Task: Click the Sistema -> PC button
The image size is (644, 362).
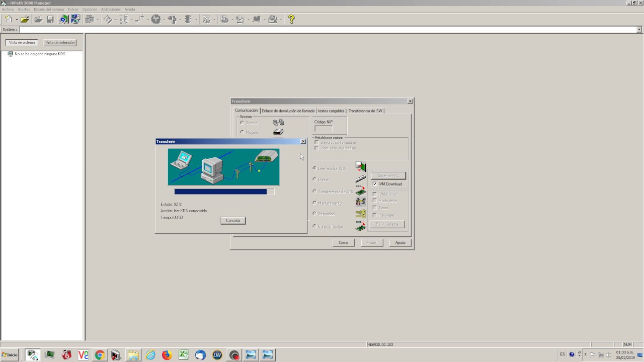Action: pos(388,175)
